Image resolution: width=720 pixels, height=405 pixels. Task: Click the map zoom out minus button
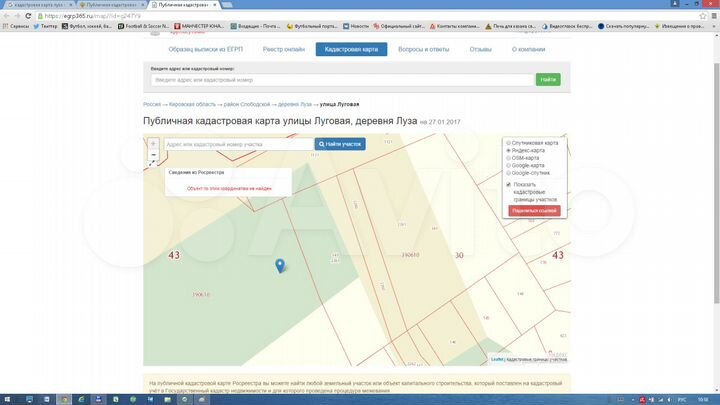(x=153, y=155)
